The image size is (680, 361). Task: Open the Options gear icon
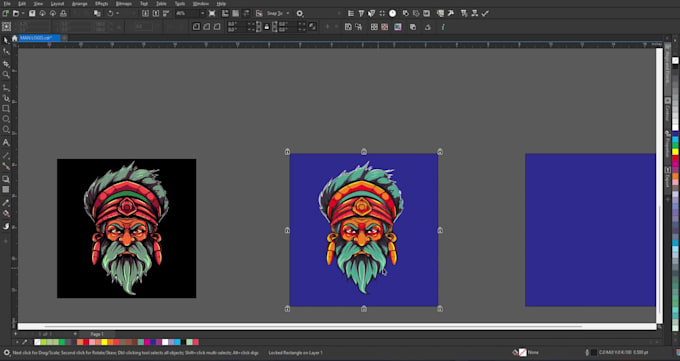click(300, 13)
